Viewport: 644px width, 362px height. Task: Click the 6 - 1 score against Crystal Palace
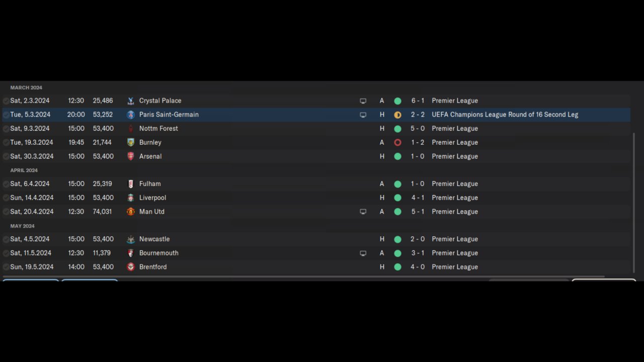(418, 101)
